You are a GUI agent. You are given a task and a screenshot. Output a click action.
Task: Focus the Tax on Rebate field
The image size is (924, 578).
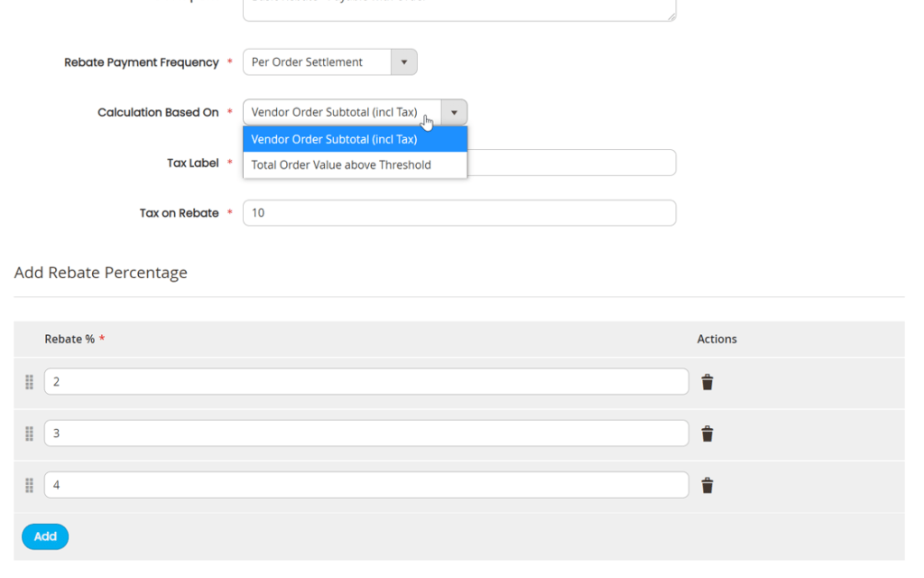click(459, 213)
